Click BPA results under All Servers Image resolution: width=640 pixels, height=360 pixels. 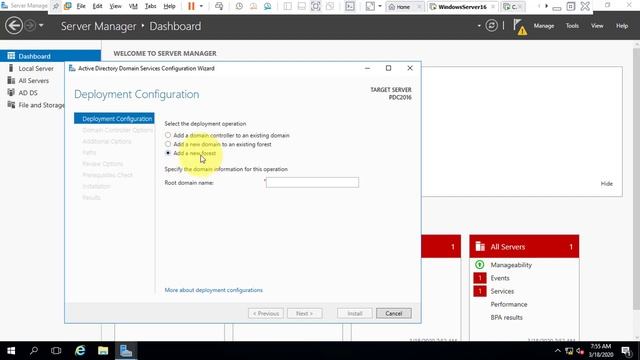click(507, 317)
